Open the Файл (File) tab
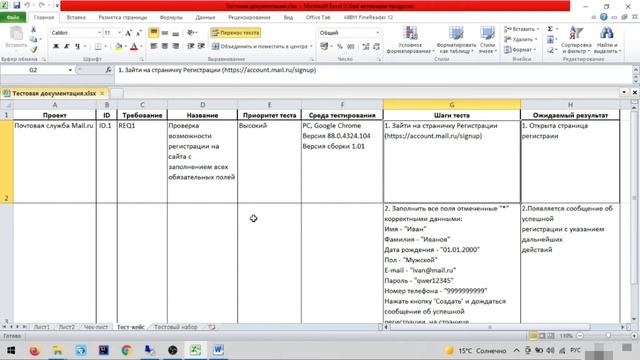This screenshot has height=360, width=640. (x=13, y=18)
